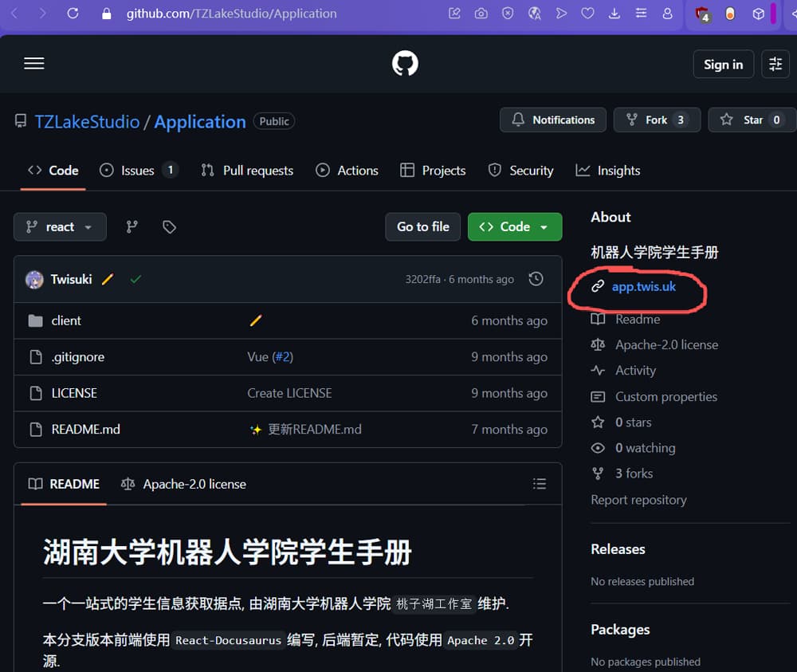Image resolution: width=797 pixels, height=672 pixels.
Task: Click the green check commit status icon
Action: (135, 279)
